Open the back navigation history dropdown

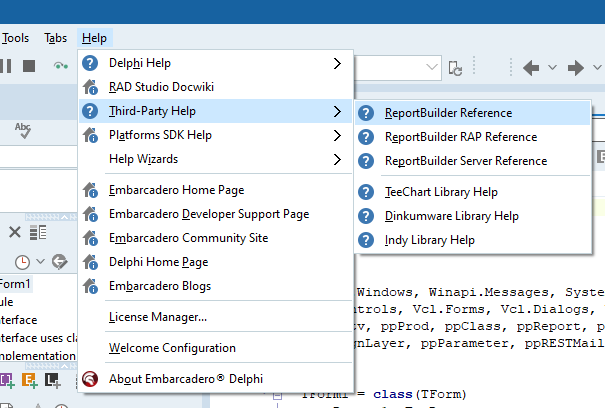tap(553, 68)
